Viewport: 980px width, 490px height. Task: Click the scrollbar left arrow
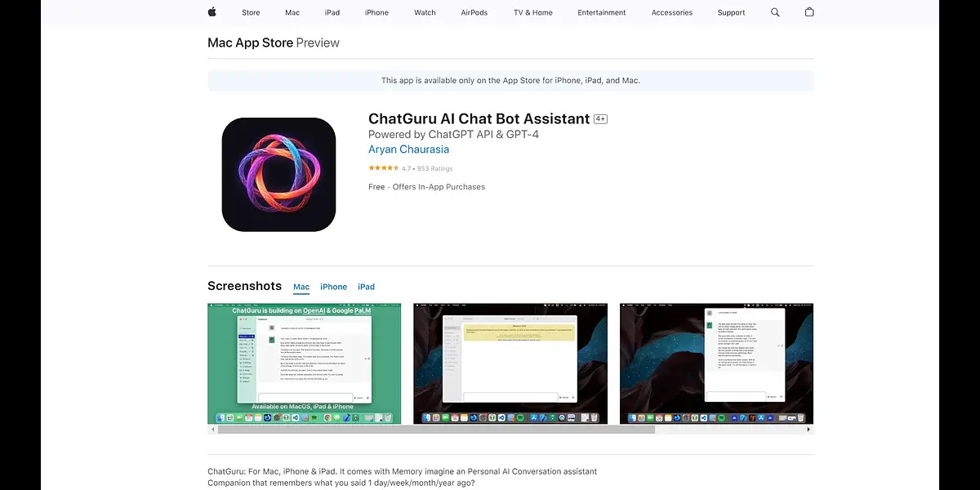tap(212, 430)
